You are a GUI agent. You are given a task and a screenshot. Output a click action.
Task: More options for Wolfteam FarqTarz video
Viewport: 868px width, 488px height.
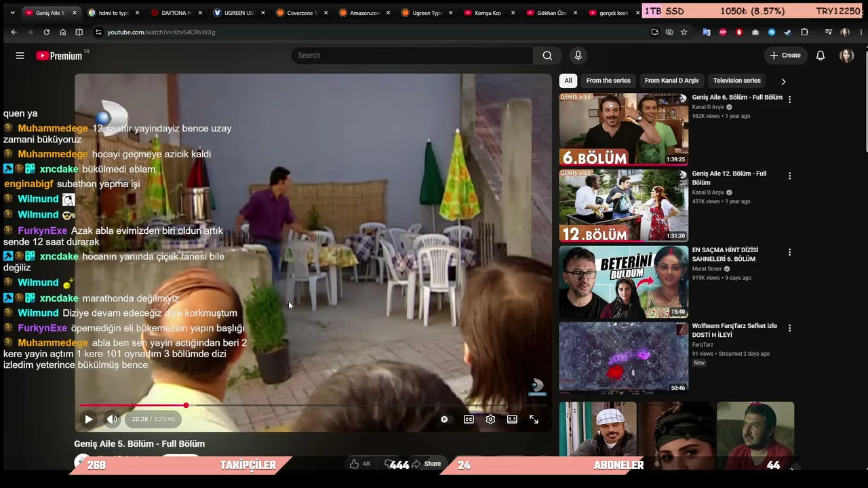(789, 328)
